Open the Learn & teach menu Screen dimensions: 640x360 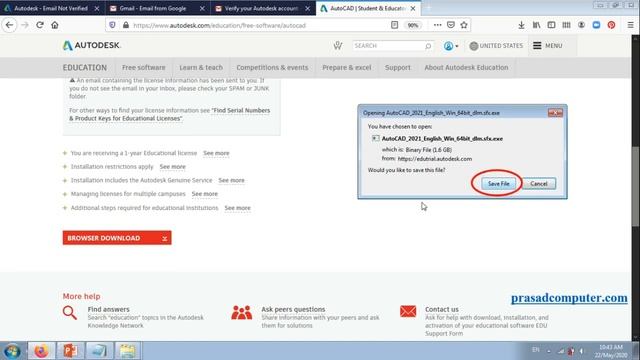201,67
